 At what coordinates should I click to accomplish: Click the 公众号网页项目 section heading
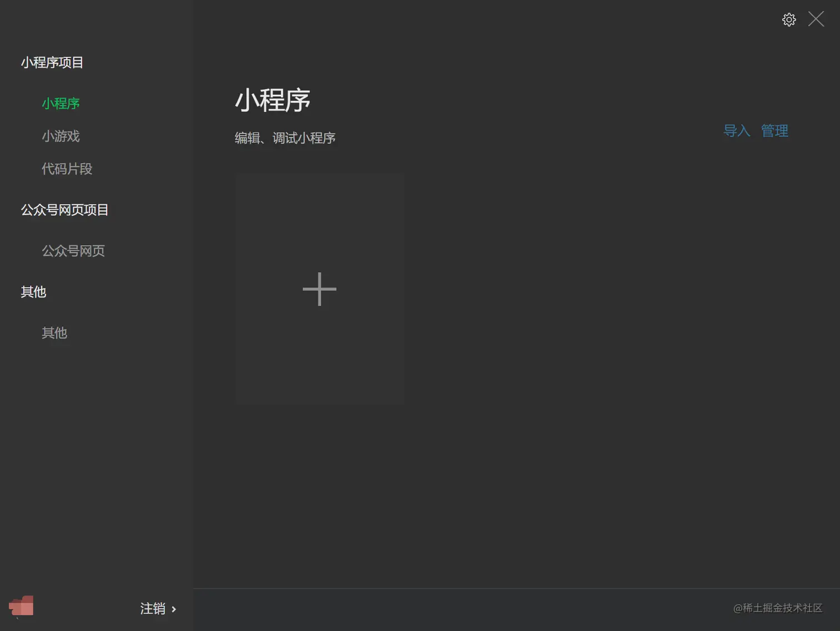tap(64, 210)
